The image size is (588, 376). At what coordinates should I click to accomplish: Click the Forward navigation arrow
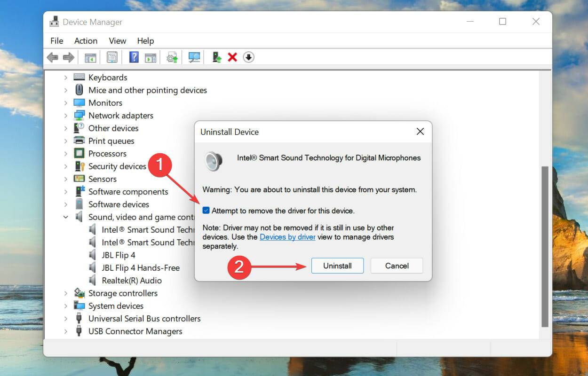68,57
